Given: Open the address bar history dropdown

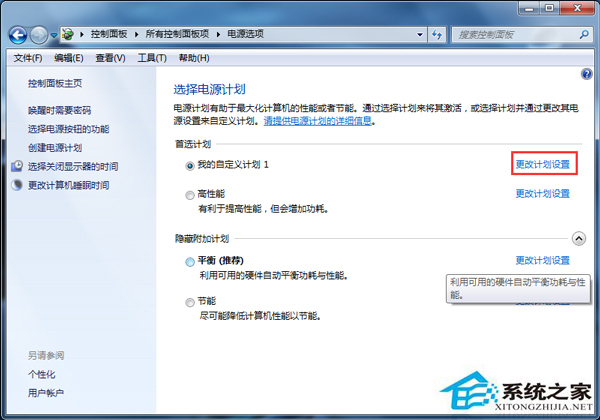Looking at the screenshot, I should click(420, 35).
